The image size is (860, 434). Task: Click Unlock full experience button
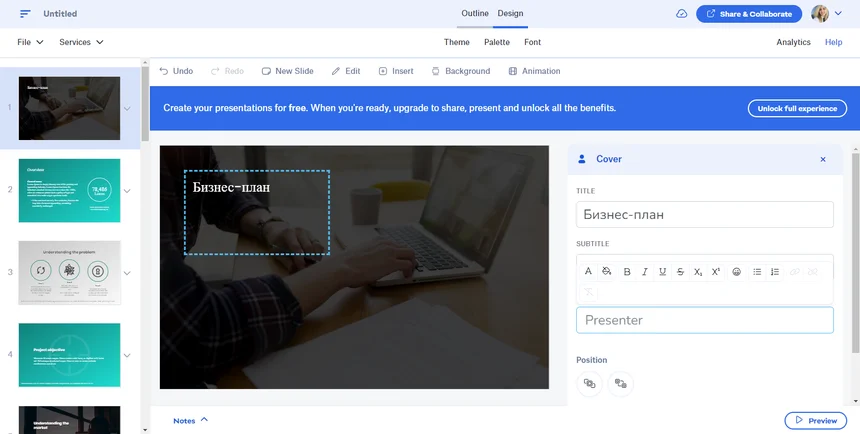pos(797,108)
